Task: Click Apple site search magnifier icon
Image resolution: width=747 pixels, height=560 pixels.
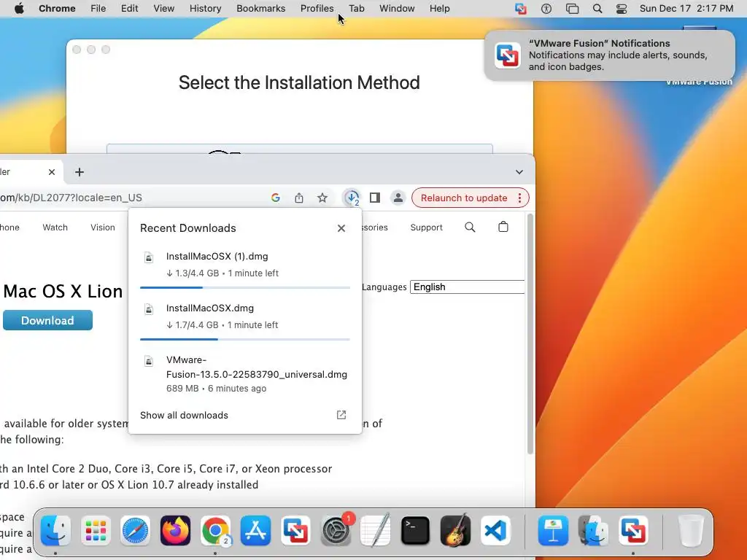Action: [x=470, y=227]
